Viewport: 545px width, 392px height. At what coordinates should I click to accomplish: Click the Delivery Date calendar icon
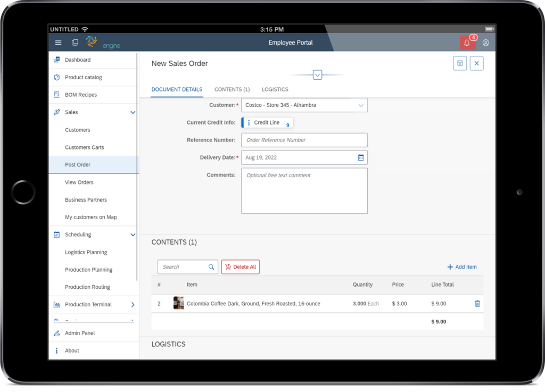(x=361, y=157)
